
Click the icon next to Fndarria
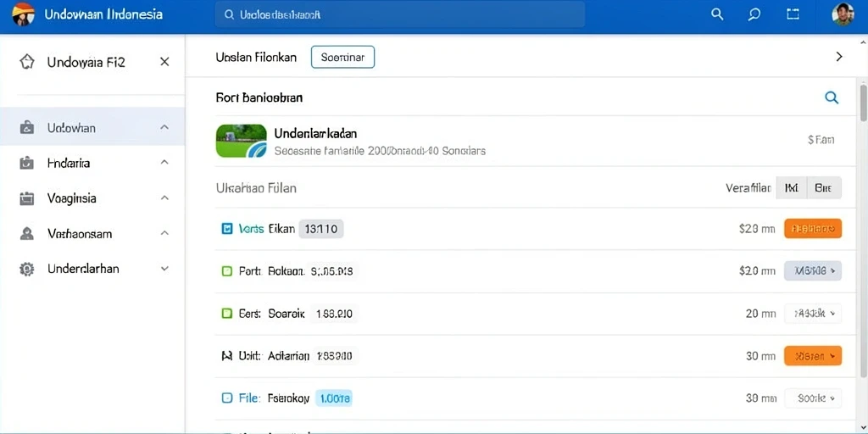click(x=26, y=163)
